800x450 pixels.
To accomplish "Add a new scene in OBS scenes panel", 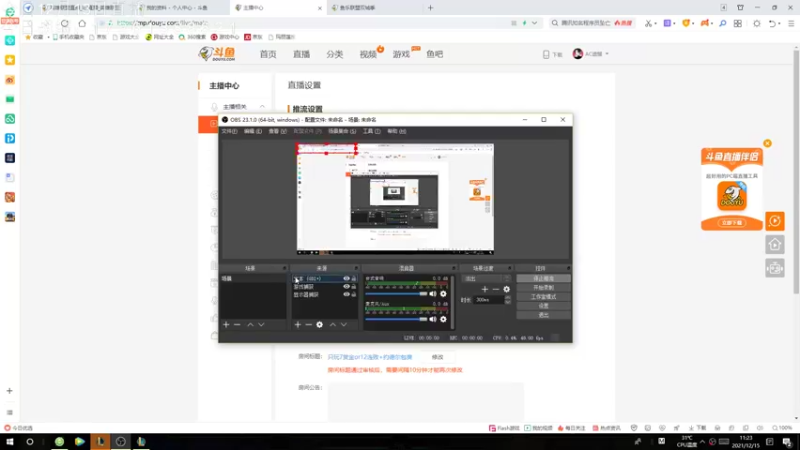I will pos(226,324).
